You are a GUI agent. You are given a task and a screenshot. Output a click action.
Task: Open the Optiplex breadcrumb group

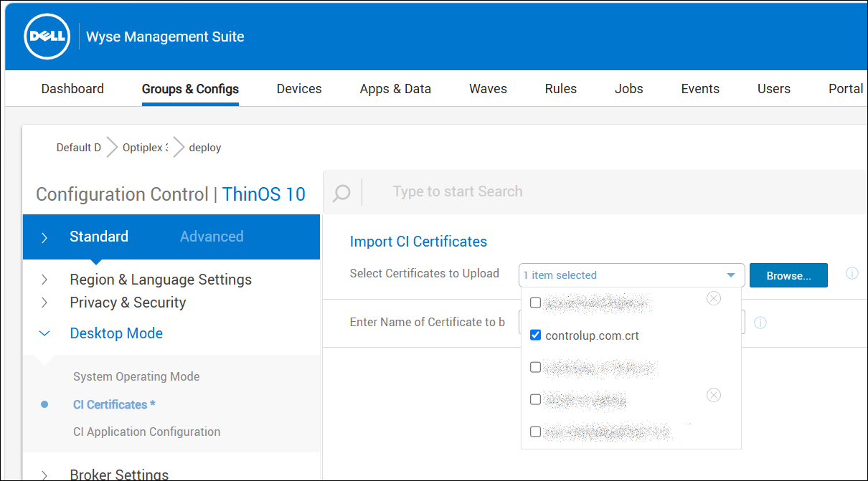coord(145,148)
